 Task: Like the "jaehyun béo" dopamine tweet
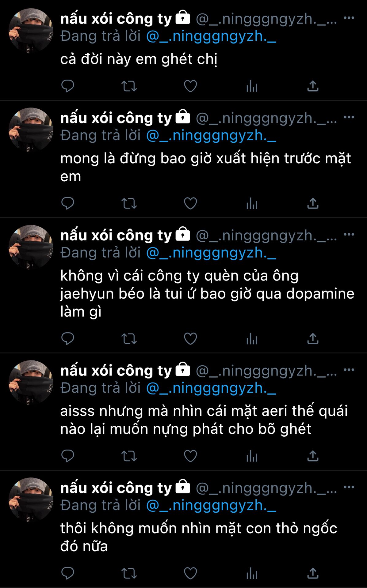[190, 339]
